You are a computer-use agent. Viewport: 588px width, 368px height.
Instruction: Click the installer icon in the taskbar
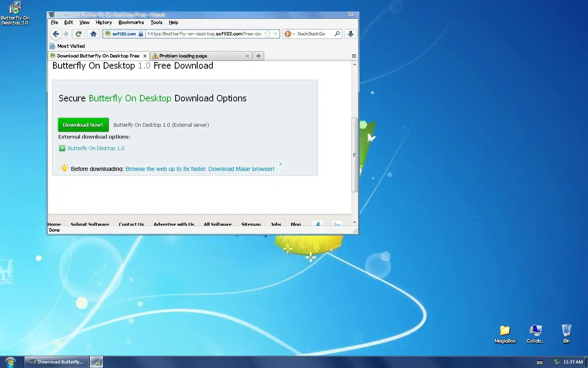pyautogui.click(x=96, y=362)
